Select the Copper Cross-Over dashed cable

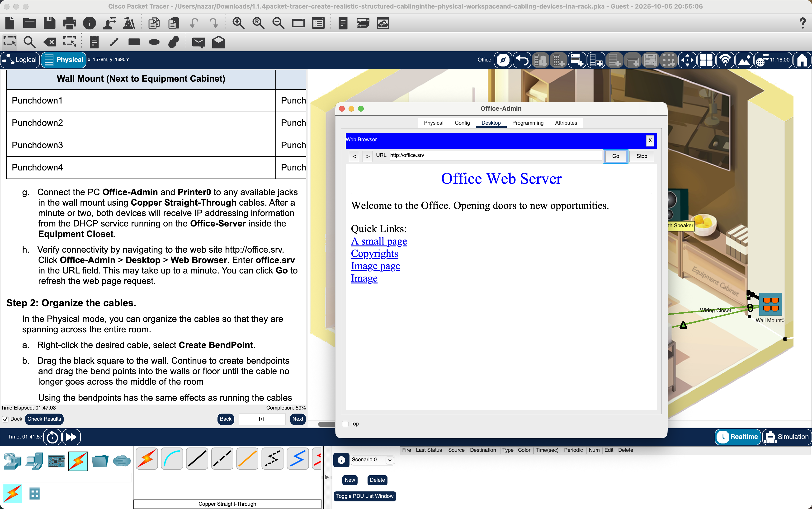coord(222,458)
